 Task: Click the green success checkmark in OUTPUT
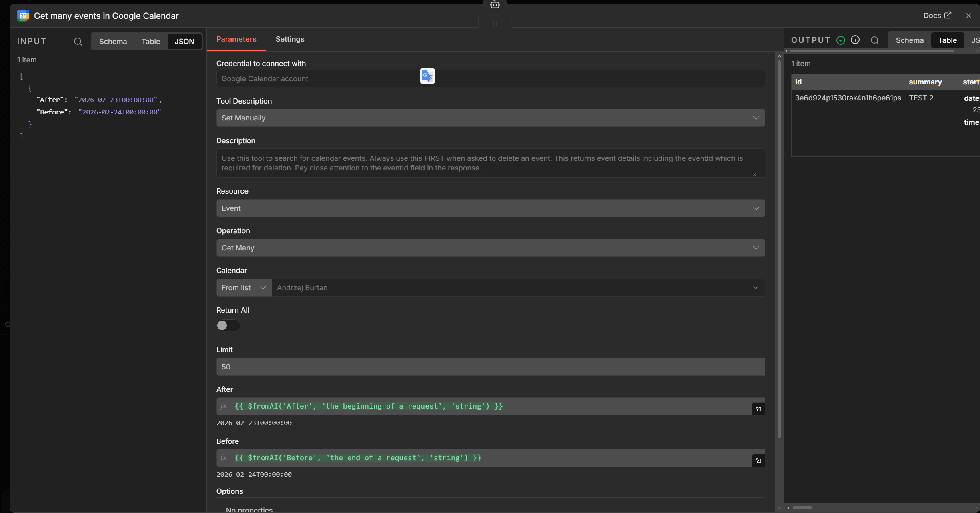841,40
